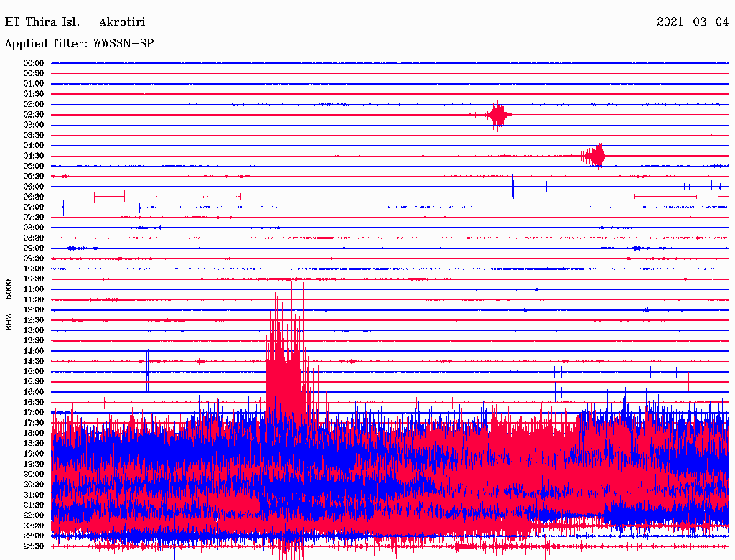The width and height of the screenshot is (735, 560).
Task: Click the 08:30 time label
Action: tap(34, 238)
